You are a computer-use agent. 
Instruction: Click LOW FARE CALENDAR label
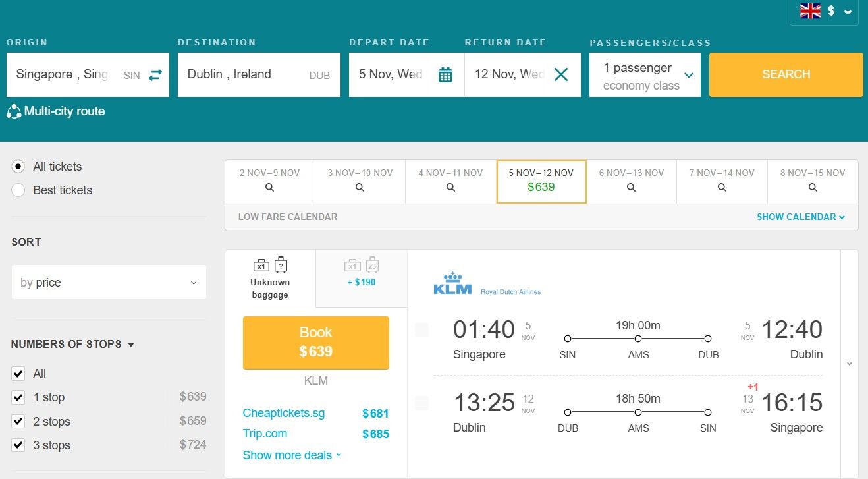[x=288, y=217]
